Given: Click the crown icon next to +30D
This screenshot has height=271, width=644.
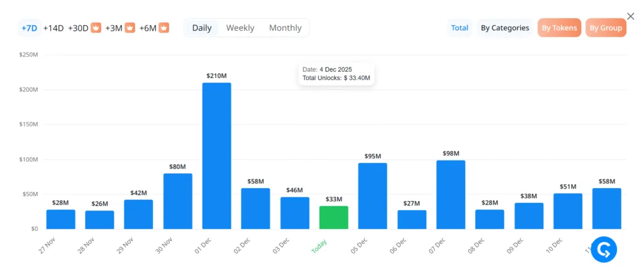Looking at the screenshot, I should click(96, 28).
